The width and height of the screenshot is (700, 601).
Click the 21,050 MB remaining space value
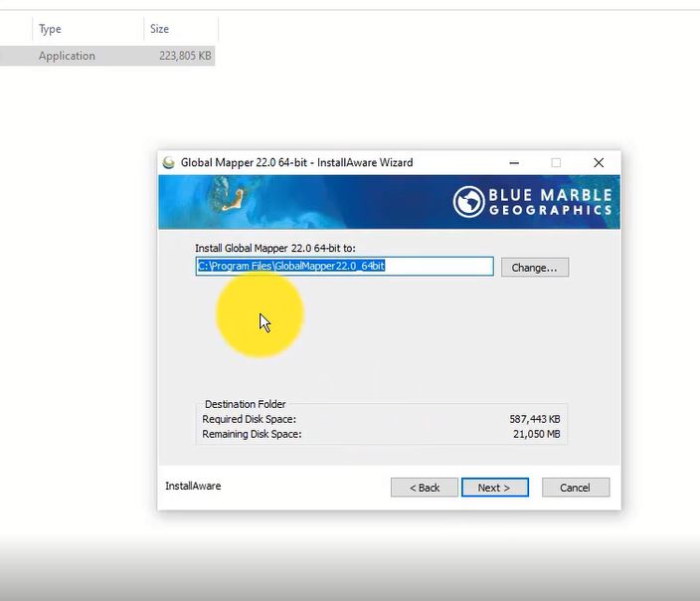tap(536, 434)
